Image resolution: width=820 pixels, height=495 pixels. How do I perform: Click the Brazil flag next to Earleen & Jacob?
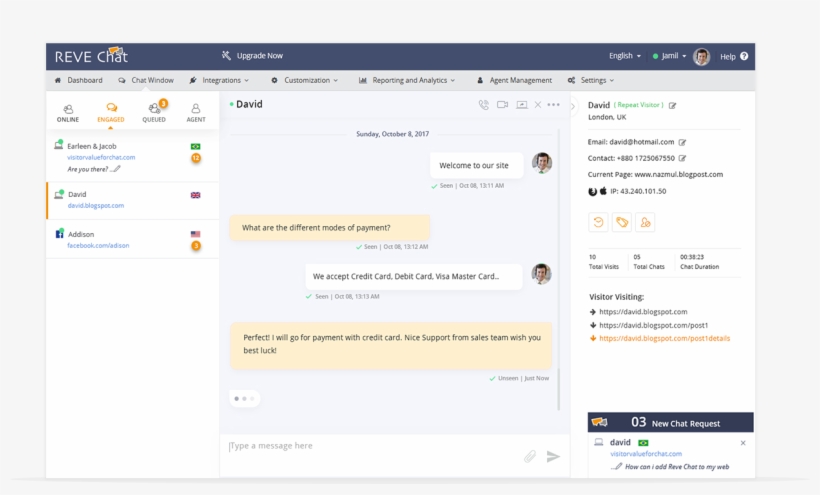(x=196, y=146)
